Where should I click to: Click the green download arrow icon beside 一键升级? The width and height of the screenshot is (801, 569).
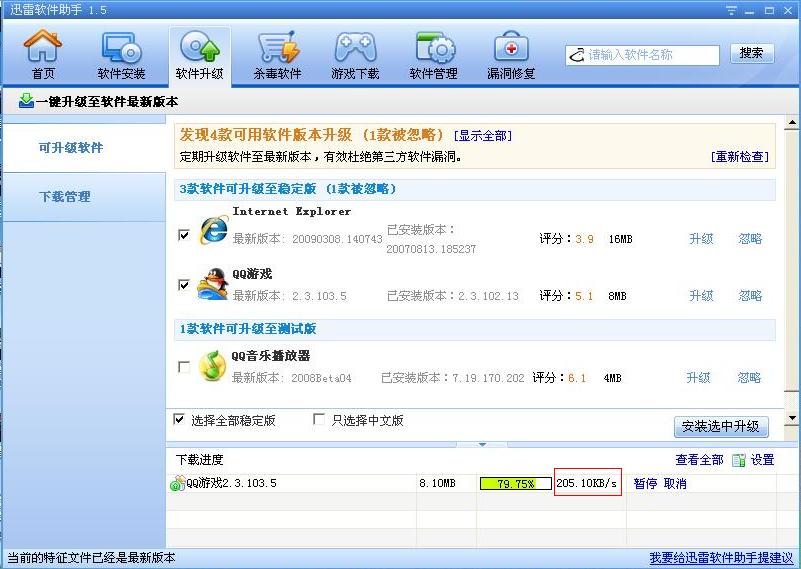(26, 101)
